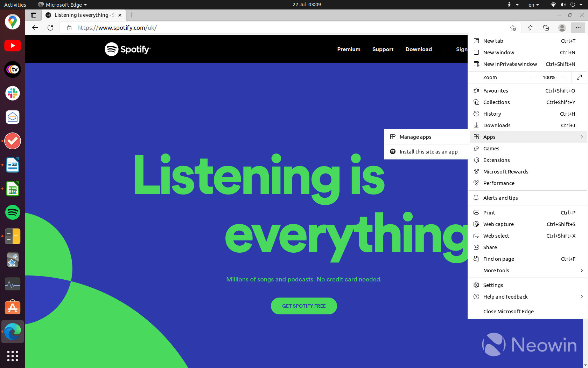This screenshot has height=368, width=588.
Task: Add this page to favourites icon
Action: click(513, 28)
